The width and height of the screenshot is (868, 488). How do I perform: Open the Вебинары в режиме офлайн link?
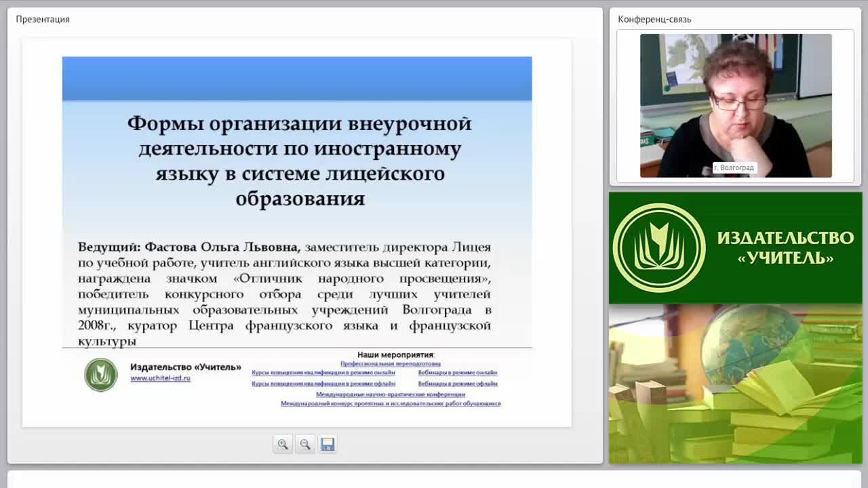click(458, 384)
